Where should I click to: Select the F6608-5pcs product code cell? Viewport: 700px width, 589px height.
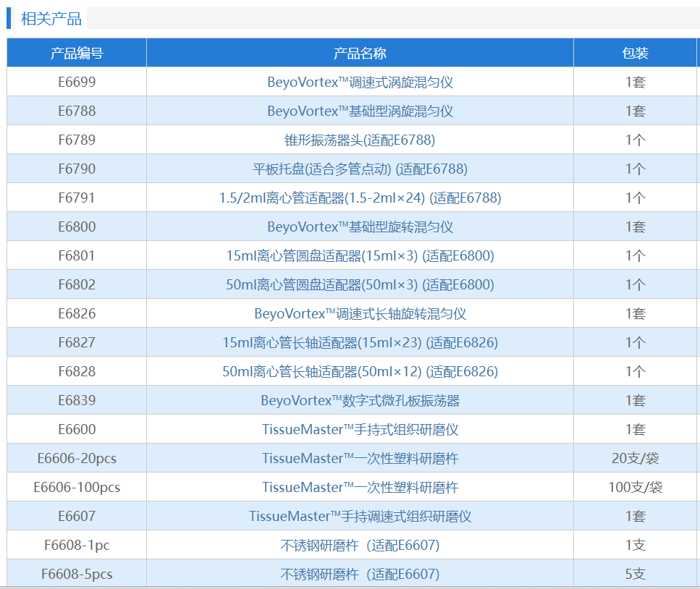pos(77,574)
